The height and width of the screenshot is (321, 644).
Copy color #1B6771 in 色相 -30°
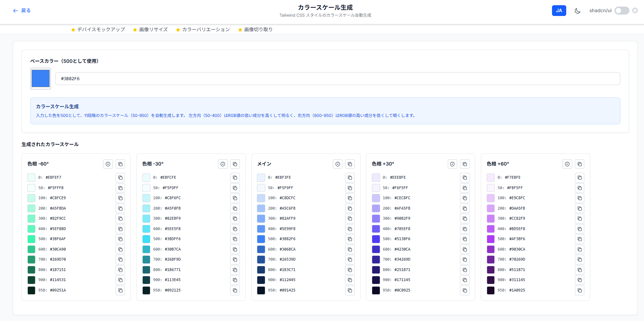click(235, 270)
